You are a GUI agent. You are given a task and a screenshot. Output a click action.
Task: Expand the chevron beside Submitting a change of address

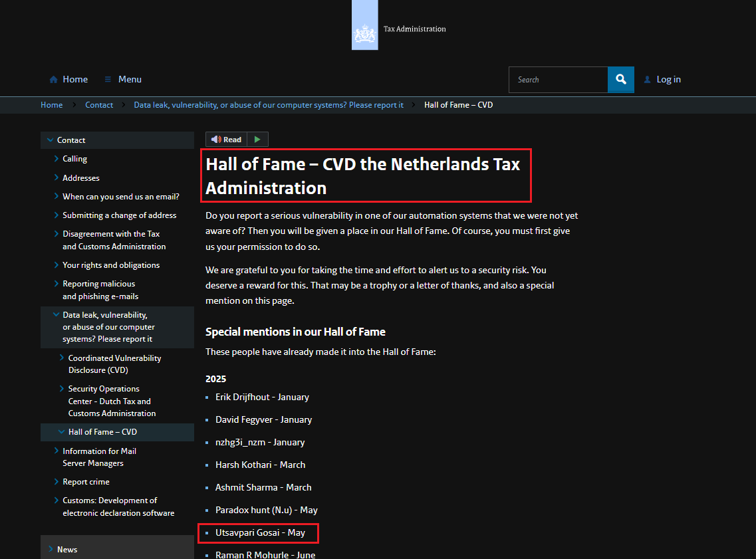click(57, 215)
